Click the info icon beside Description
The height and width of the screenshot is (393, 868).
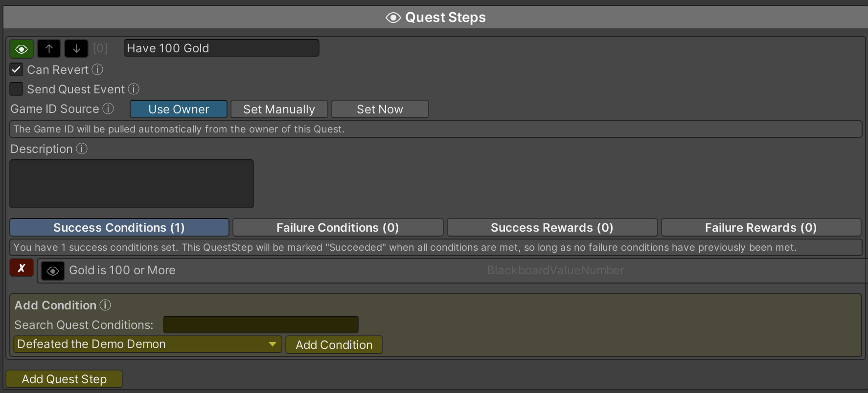coord(82,149)
